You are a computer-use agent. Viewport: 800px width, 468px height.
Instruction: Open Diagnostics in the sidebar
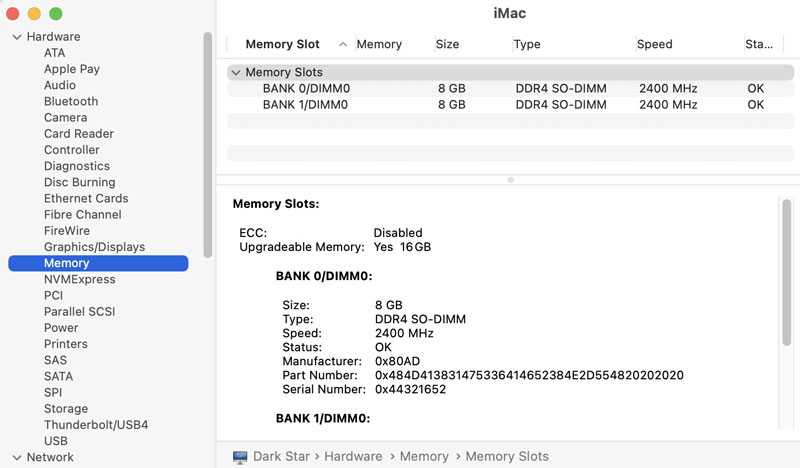[x=77, y=166]
